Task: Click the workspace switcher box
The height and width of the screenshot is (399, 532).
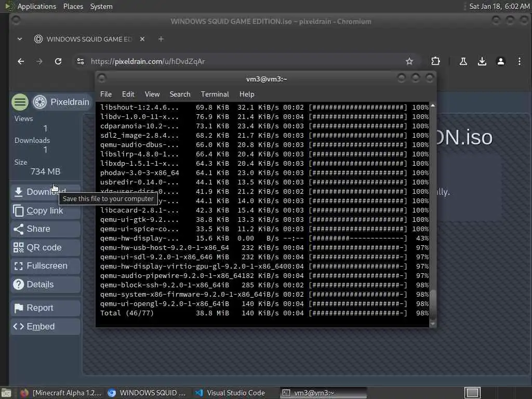Action: click(x=472, y=393)
